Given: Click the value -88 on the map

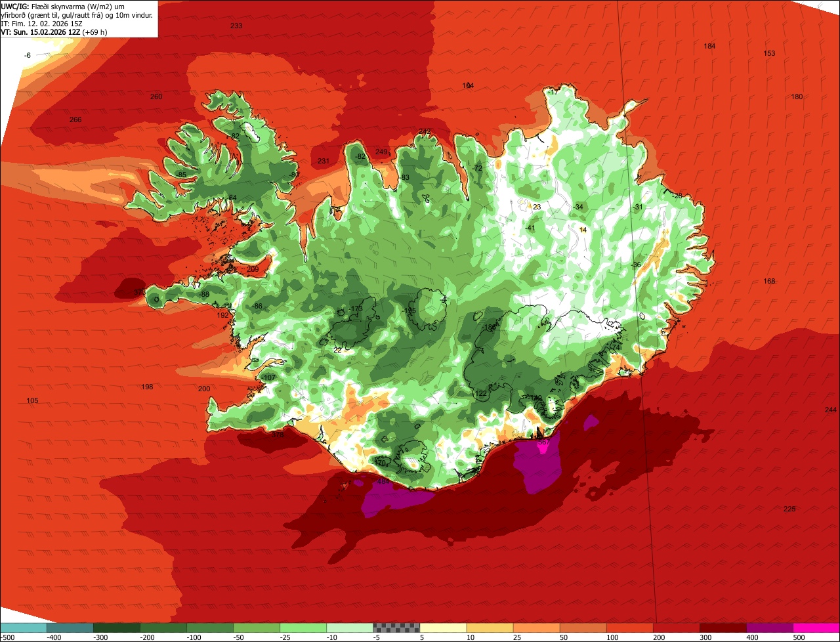Looking at the screenshot, I should [204, 295].
